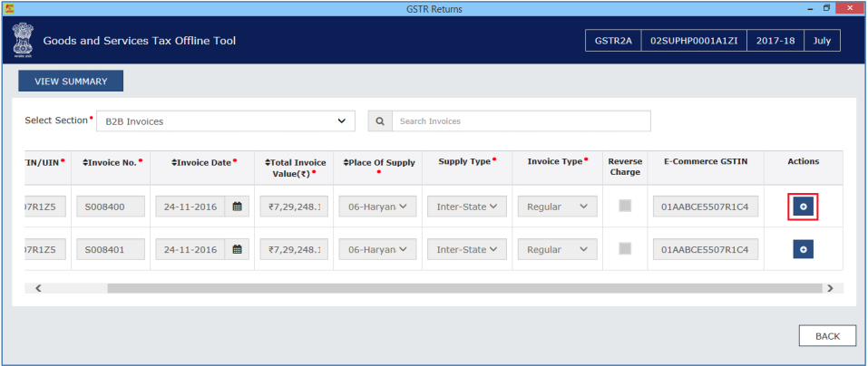The width and height of the screenshot is (868, 366).
Task: Open calendar picker for S008401 invoice date
Action: click(237, 249)
